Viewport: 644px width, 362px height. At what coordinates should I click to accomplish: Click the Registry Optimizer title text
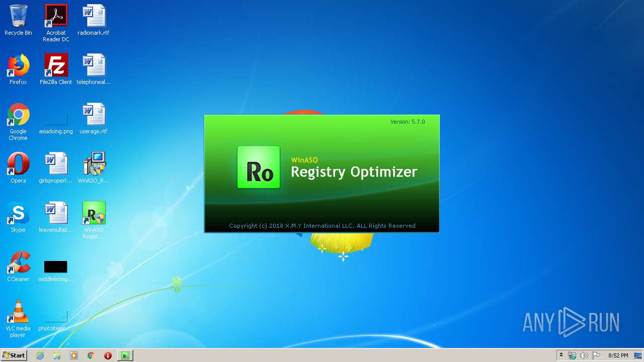pos(354,172)
